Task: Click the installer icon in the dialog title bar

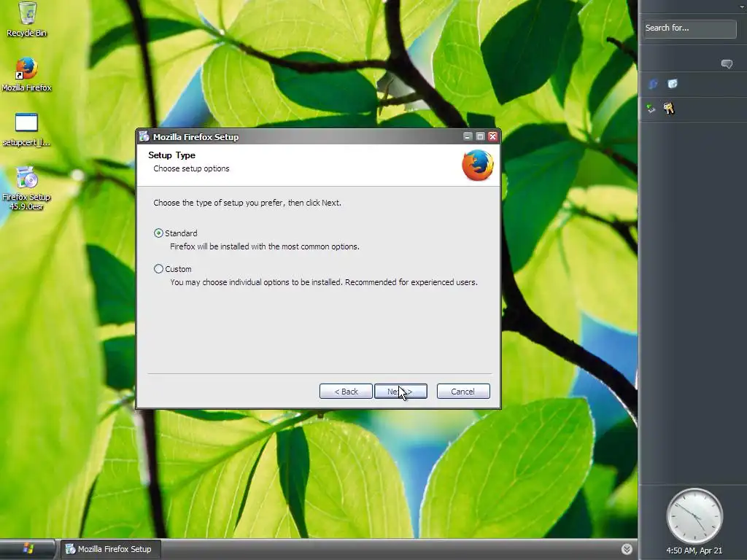Action: pyautogui.click(x=144, y=136)
